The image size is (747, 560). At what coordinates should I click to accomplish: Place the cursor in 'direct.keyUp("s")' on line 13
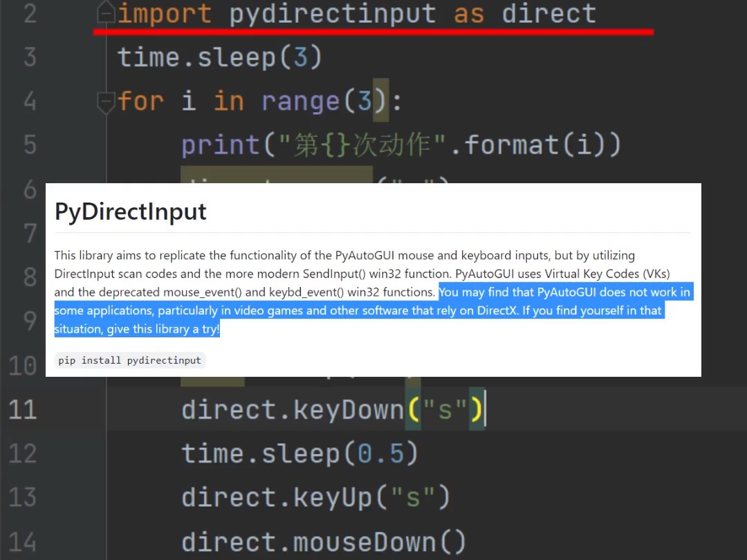click(315, 498)
